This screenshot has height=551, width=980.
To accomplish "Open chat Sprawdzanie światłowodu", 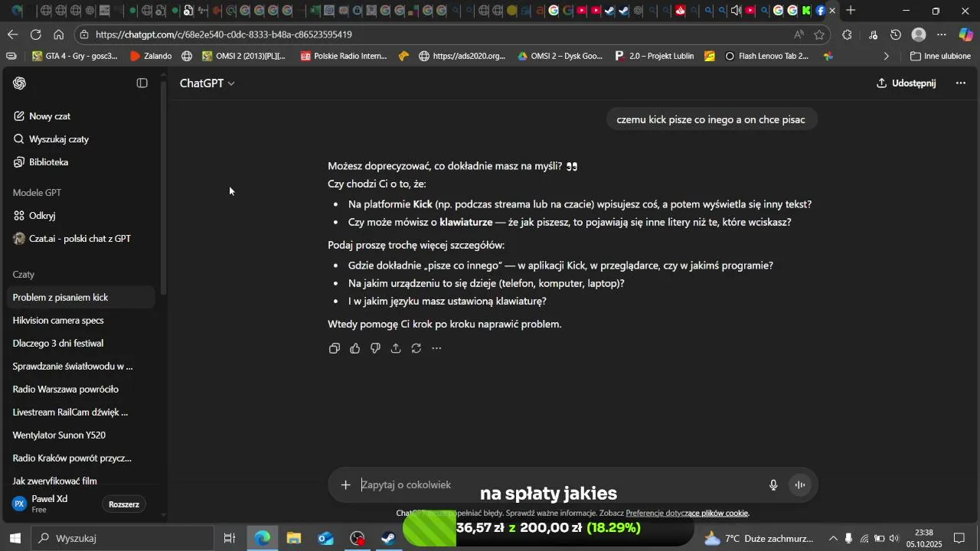I will (x=80, y=367).
